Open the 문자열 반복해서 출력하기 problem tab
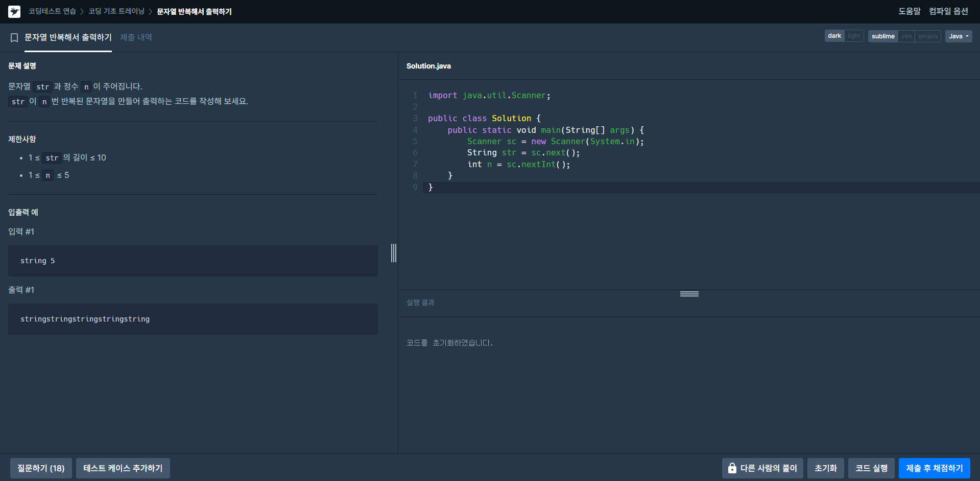Image resolution: width=980 pixels, height=481 pixels. tap(68, 38)
